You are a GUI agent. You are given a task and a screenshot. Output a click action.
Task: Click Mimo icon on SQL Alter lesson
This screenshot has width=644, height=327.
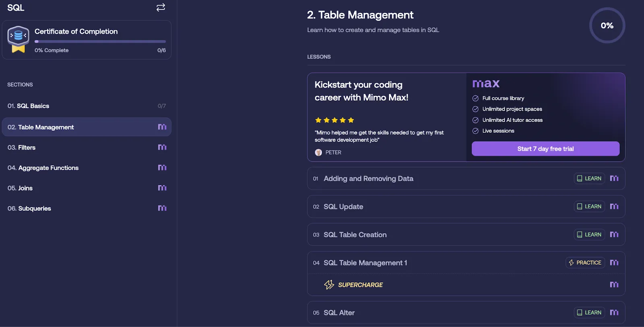tap(614, 313)
